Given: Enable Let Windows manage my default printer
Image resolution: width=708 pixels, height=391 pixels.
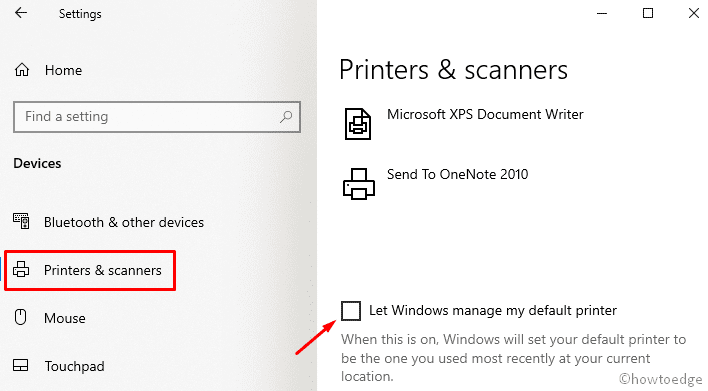Looking at the screenshot, I should [x=351, y=311].
